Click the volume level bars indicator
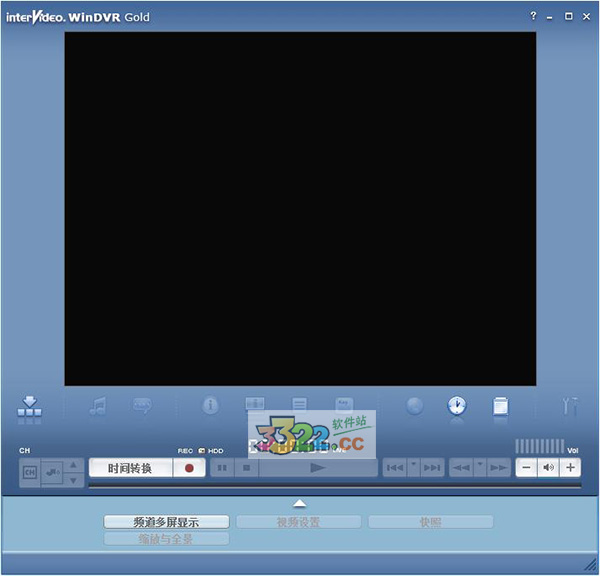 tap(540, 446)
